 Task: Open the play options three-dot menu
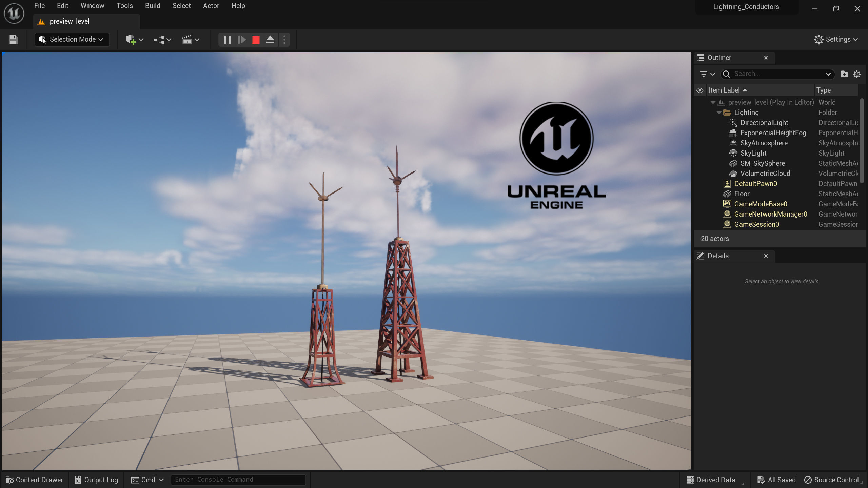coord(284,40)
